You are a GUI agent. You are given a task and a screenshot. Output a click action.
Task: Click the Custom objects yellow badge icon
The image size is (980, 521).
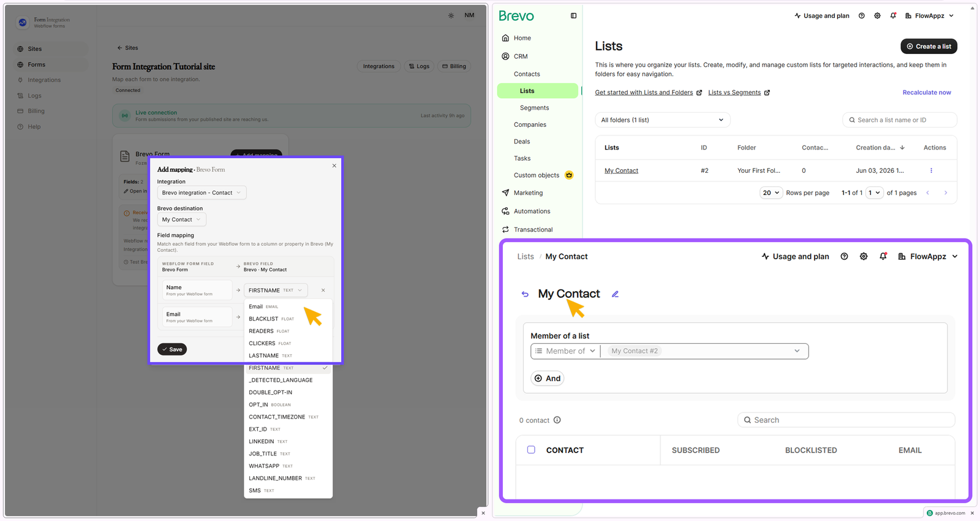(569, 175)
